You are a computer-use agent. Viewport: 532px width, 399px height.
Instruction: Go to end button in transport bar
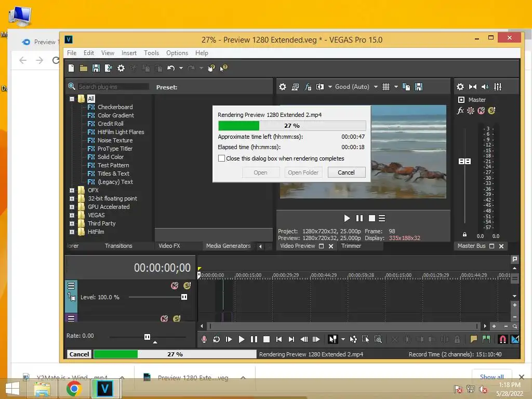click(x=291, y=339)
